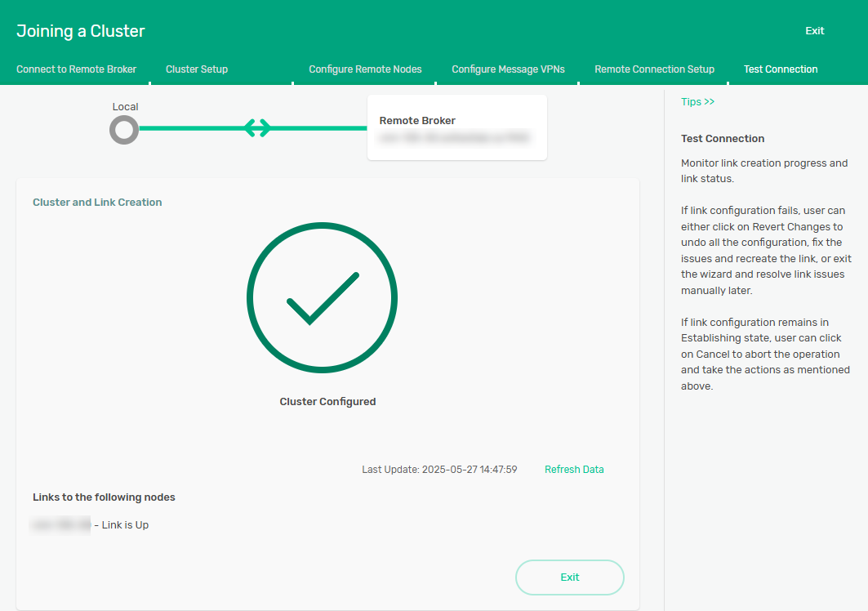Click Exit in the top header
868x611 pixels.
click(814, 31)
